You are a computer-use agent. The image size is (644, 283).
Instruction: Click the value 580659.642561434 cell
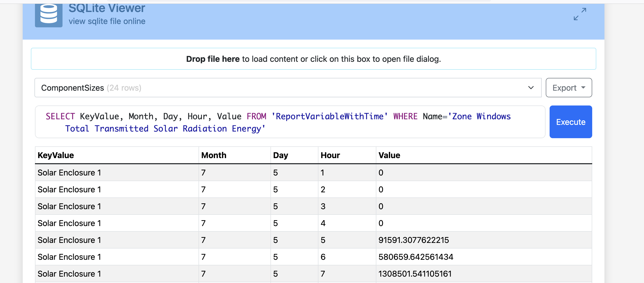(x=484, y=257)
